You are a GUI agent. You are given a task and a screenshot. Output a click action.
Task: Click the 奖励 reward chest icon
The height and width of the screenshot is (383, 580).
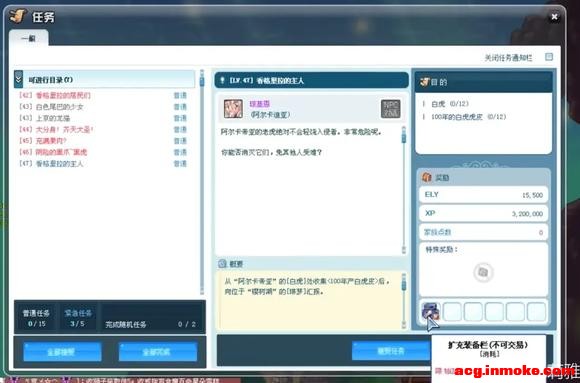[426, 177]
